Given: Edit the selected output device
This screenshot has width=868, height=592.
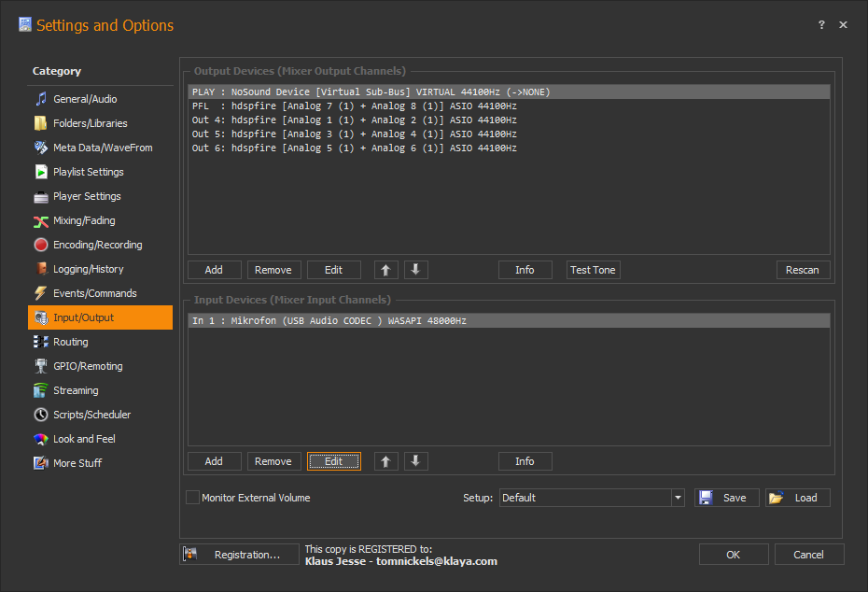Looking at the screenshot, I should pos(334,270).
